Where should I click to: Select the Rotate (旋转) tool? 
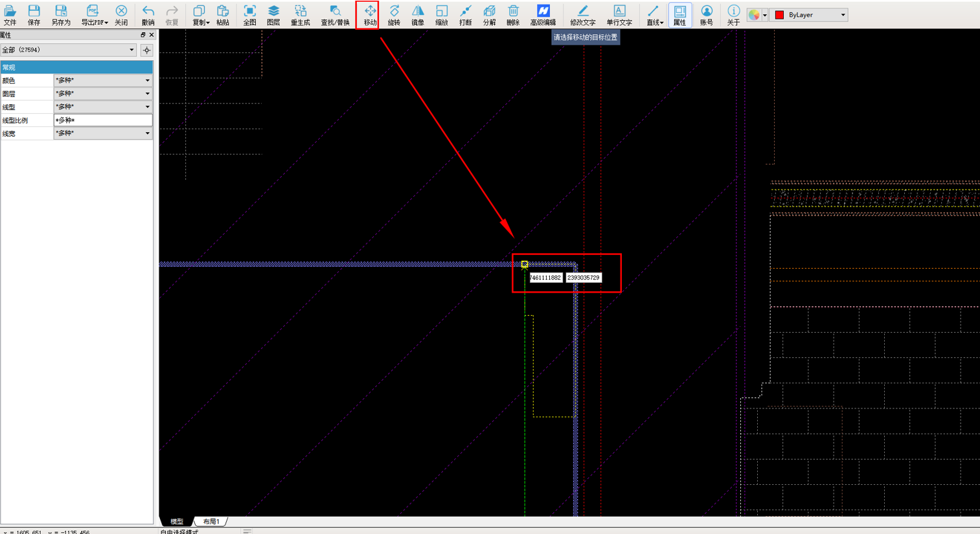click(x=394, y=15)
